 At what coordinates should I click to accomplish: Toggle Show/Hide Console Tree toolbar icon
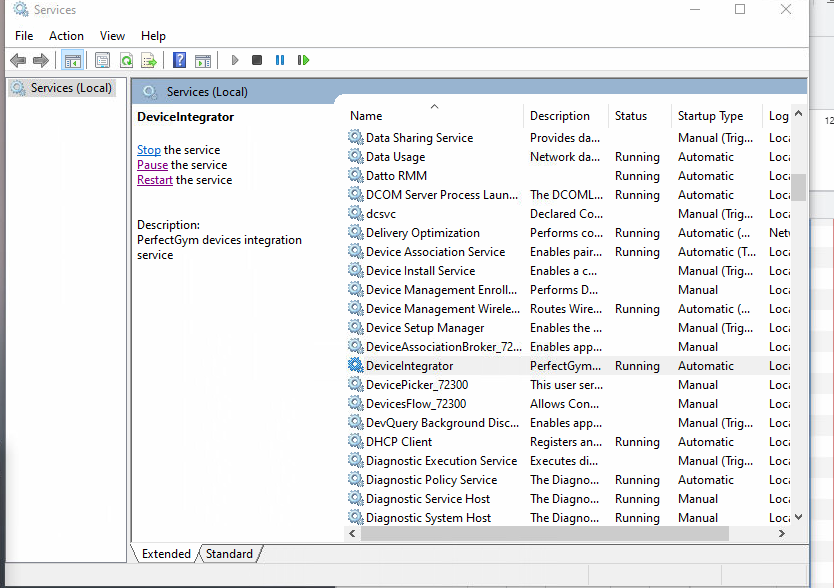pos(72,60)
